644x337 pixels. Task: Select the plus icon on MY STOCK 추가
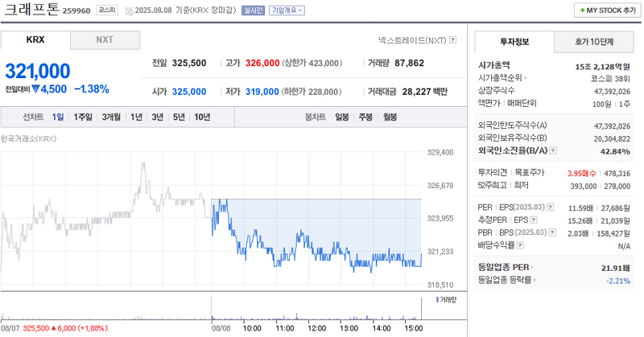coord(582,10)
